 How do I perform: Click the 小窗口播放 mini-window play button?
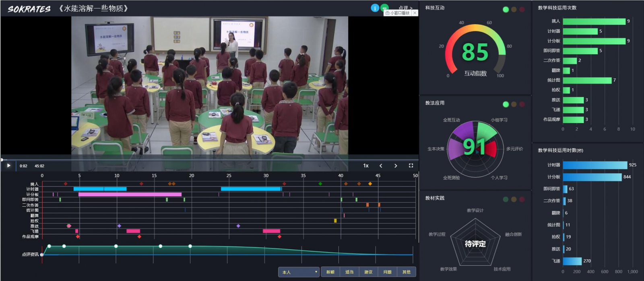(x=397, y=13)
